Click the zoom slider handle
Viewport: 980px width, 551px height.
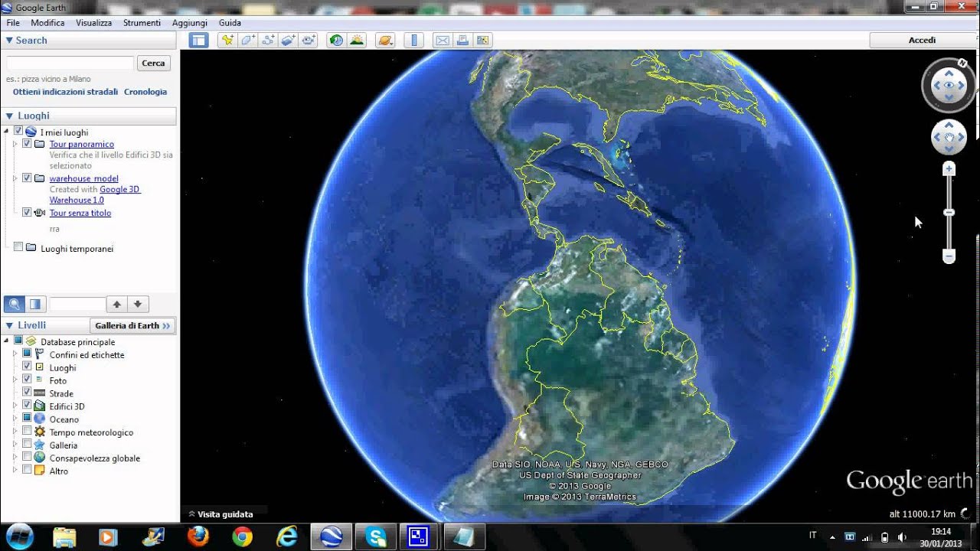click(949, 212)
